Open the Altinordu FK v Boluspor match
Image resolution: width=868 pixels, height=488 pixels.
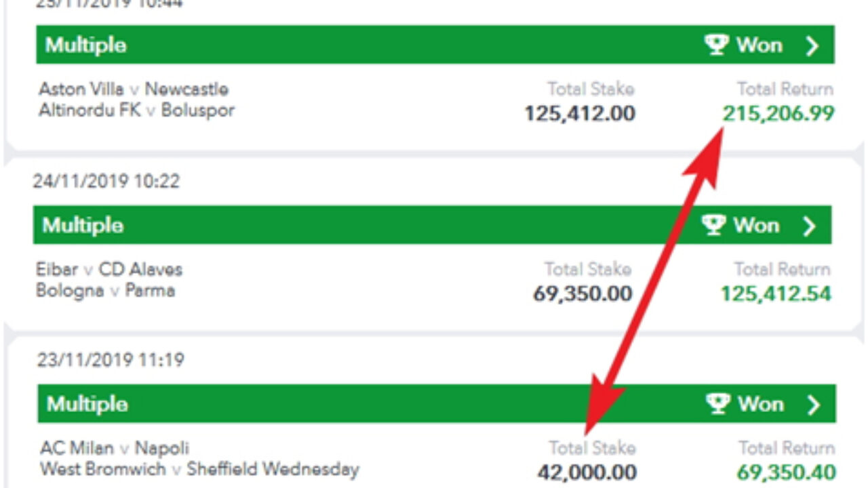[136, 110]
